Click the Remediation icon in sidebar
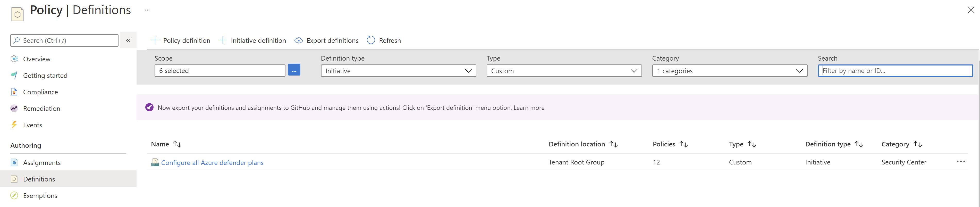The height and width of the screenshot is (207, 980). (x=14, y=109)
